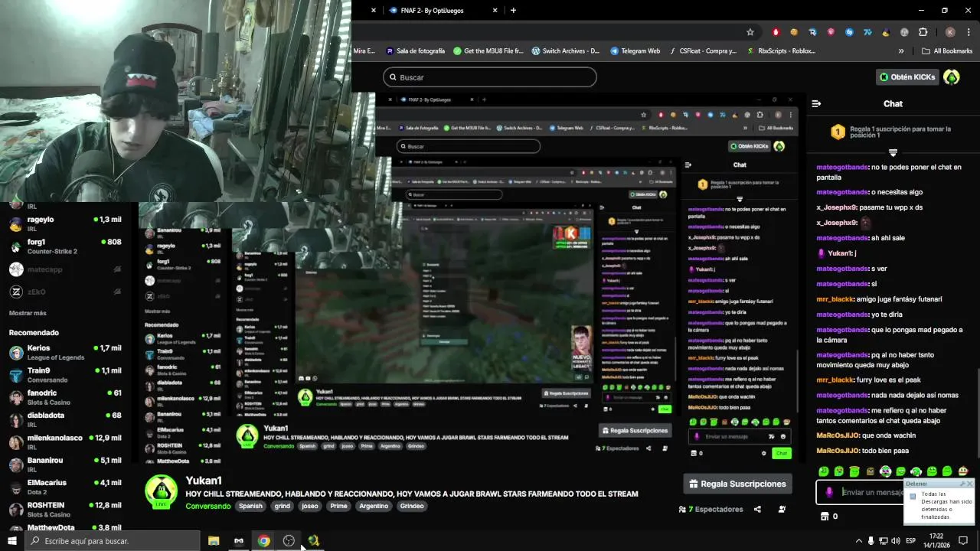
Task: Open the Train9 channel in sidebar
Action: tap(65, 375)
